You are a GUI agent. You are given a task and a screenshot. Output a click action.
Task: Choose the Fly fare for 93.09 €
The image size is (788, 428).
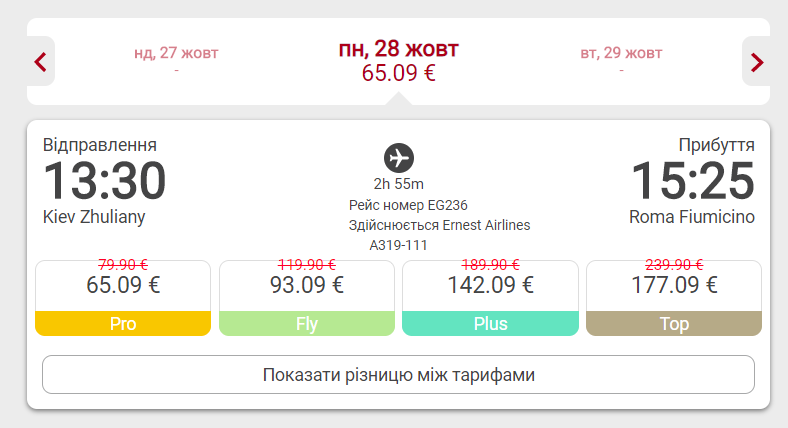307,298
